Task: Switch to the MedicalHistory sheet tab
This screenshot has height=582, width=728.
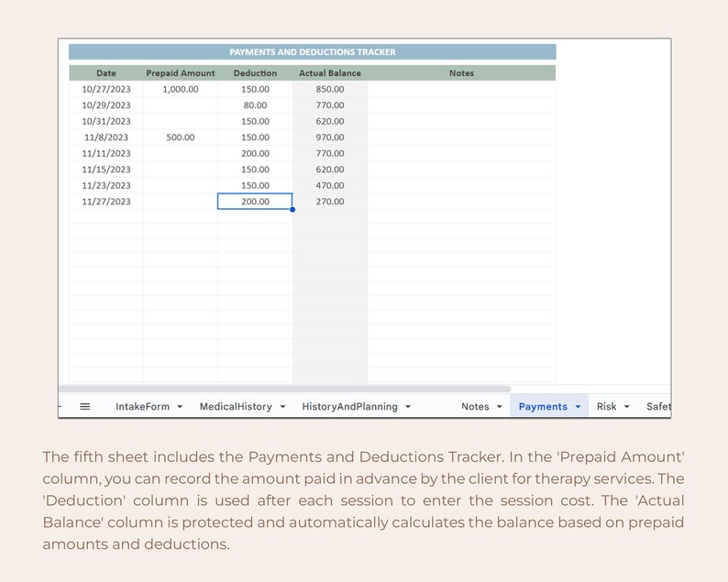Action: 236,407
